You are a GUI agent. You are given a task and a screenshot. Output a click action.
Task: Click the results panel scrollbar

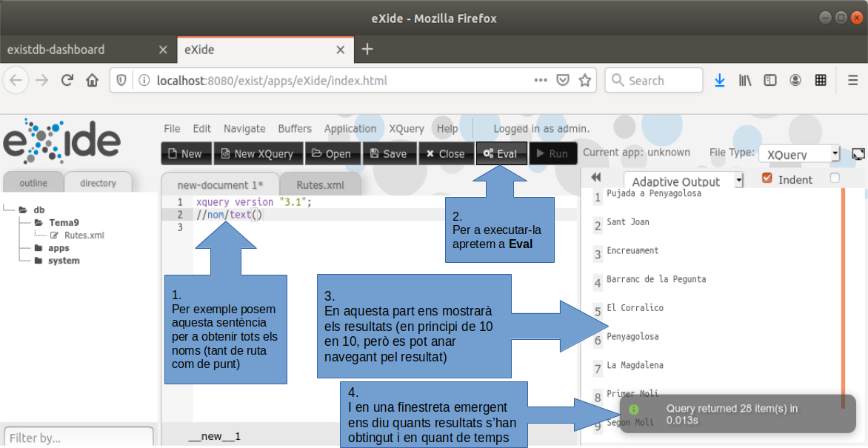(843, 298)
